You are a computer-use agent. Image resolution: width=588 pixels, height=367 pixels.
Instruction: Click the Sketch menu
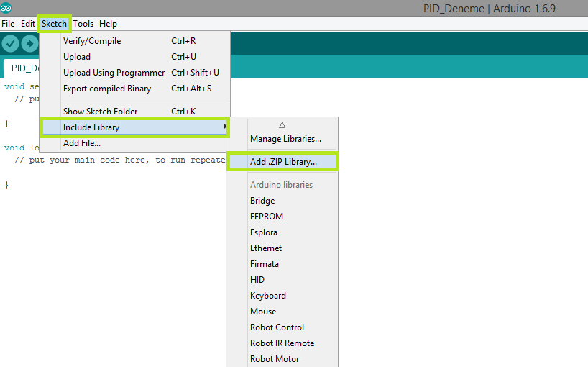tap(54, 24)
